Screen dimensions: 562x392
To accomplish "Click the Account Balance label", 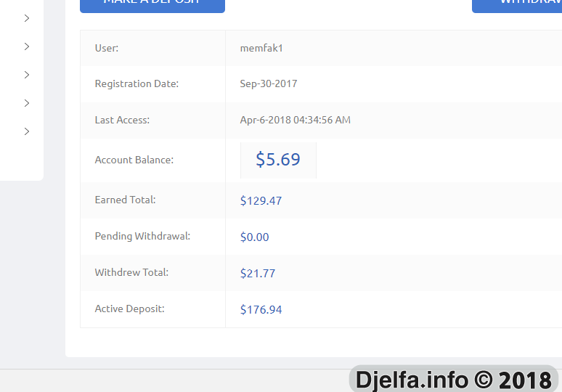I will (x=134, y=160).
